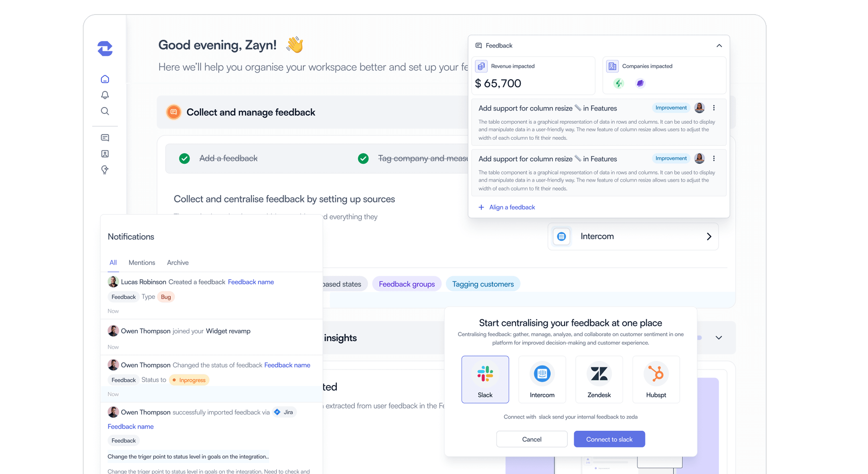The width and height of the screenshot is (868, 474).
Task: Click Lucas Robinson's avatar in notifications
Action: 113,282
